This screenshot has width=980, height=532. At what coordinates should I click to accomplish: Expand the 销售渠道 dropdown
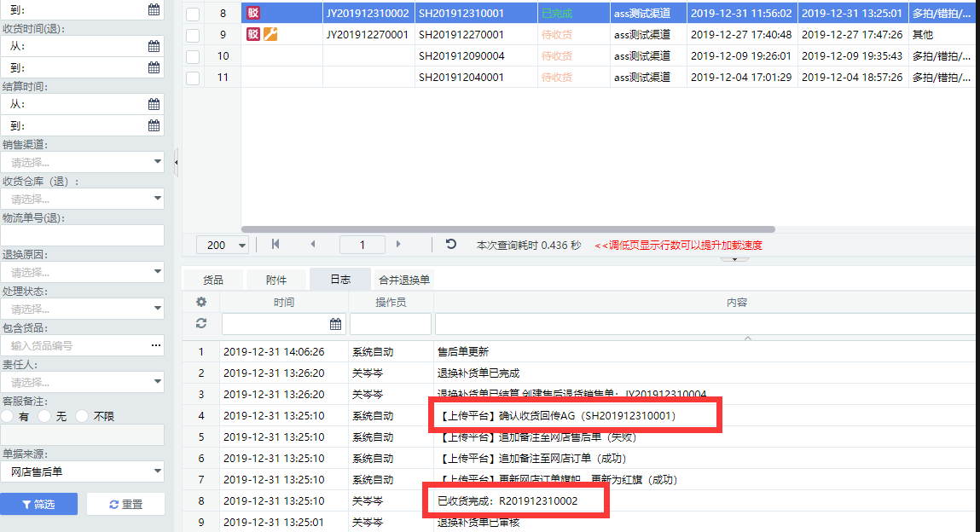click(x=158, y=162)
